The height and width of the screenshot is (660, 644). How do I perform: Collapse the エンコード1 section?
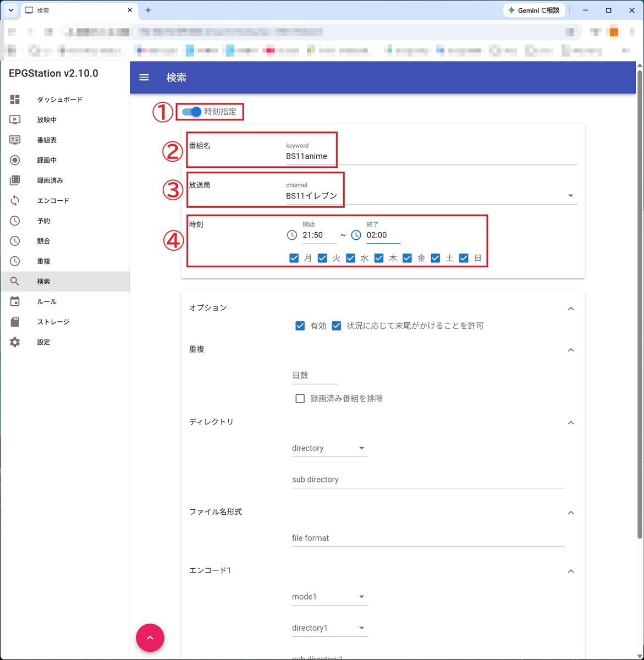click(571, 571)
